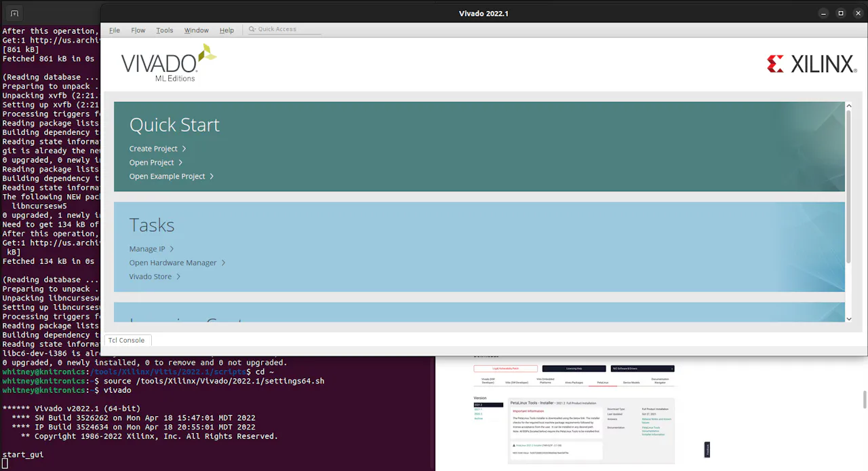Click the Xilinx logo
The image size is (868, 471).
812,64
